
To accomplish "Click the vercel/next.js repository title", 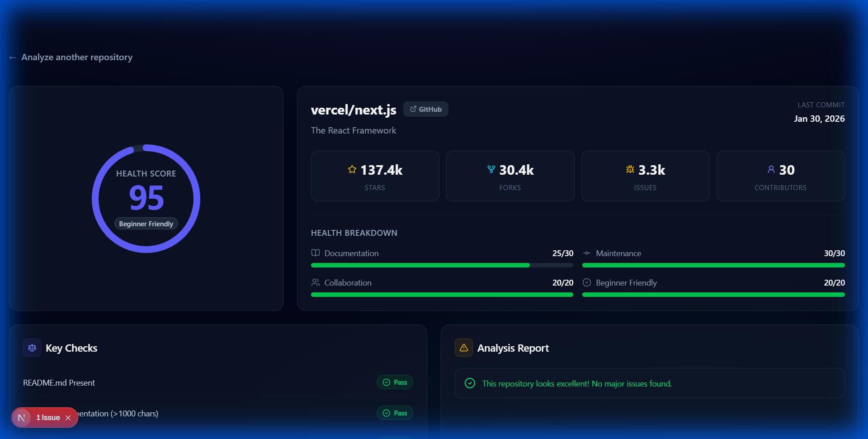I will [354, 110].
